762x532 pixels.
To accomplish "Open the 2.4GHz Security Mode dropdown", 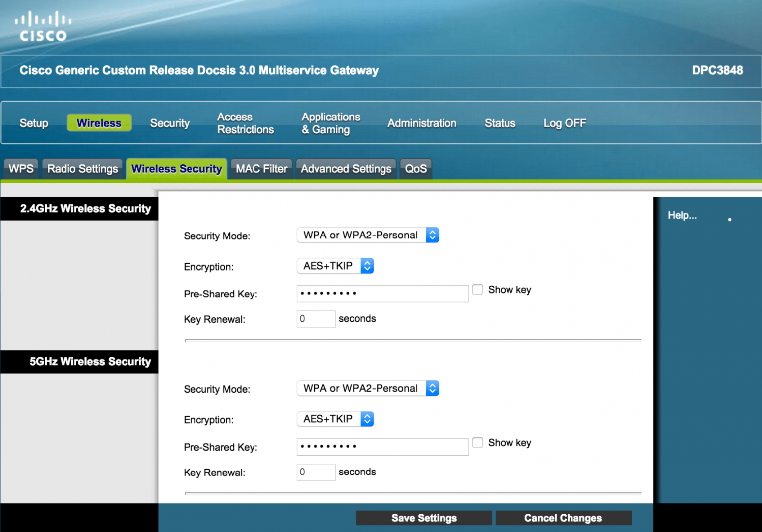I will tap(367, 235).
